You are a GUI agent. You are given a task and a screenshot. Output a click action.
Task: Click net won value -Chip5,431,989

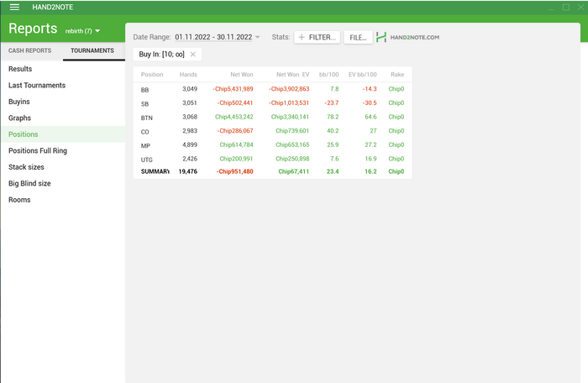click(233, 89)
